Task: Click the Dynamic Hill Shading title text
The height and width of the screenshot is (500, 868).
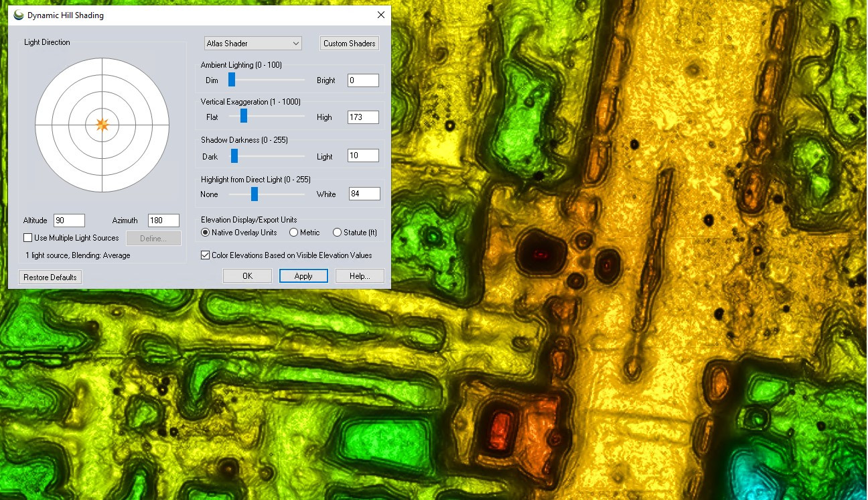Action: coord(66,15)
